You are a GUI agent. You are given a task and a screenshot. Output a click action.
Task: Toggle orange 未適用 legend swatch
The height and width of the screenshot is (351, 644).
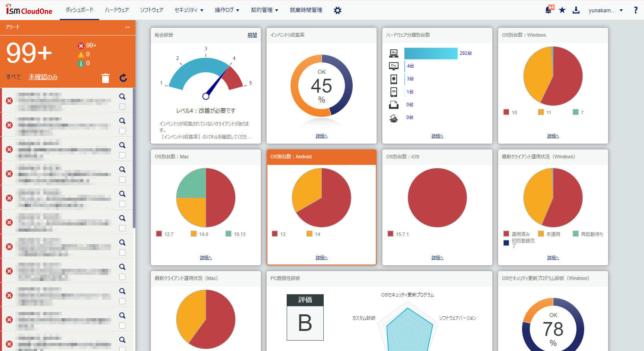(541, 234)
